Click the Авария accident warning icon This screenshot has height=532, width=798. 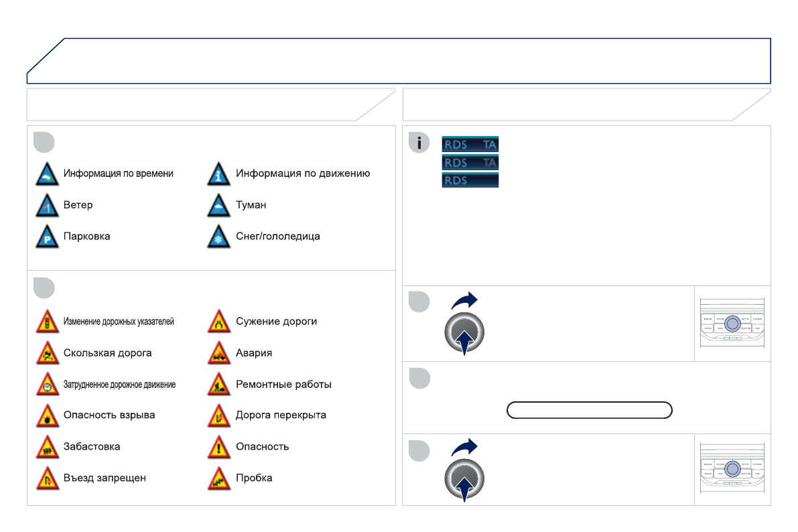coord(218,353)
